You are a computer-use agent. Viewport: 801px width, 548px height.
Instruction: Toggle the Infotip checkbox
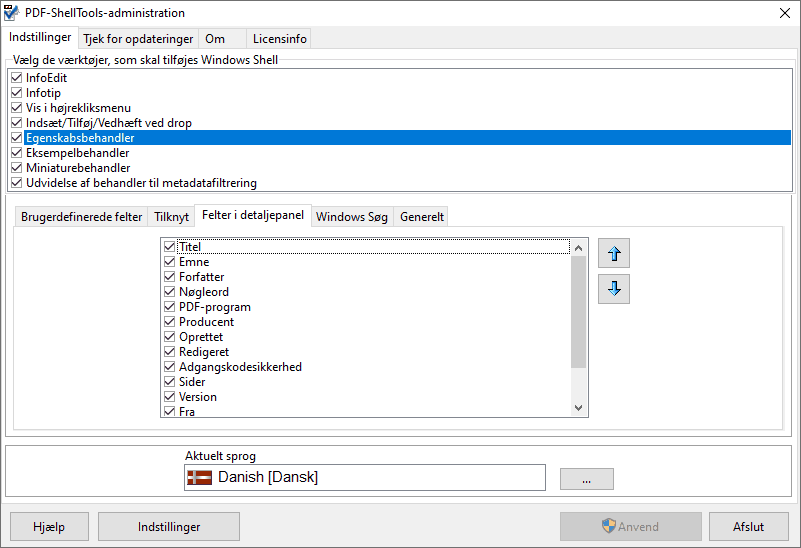(17, 93)
